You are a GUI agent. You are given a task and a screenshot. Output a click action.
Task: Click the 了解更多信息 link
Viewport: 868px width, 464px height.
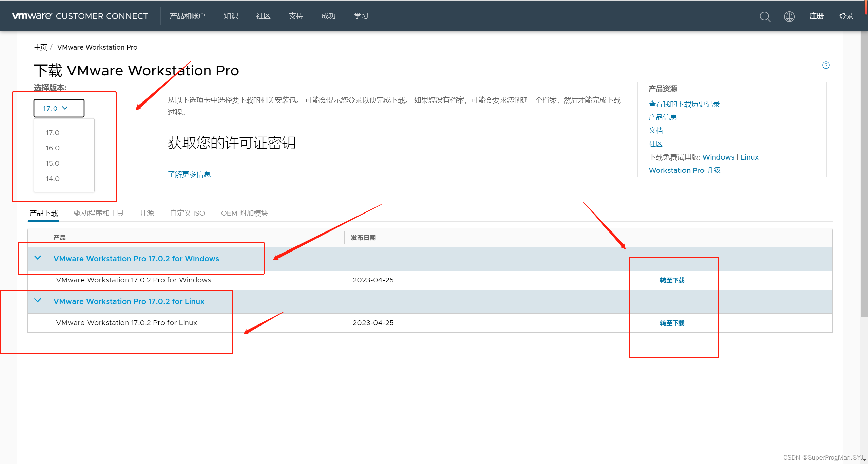coord(189,174)
